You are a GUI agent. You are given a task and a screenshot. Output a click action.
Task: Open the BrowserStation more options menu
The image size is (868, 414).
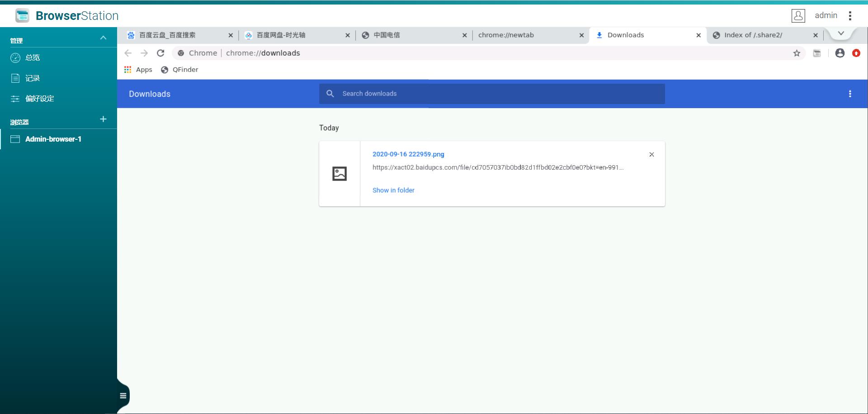(850, 16)
